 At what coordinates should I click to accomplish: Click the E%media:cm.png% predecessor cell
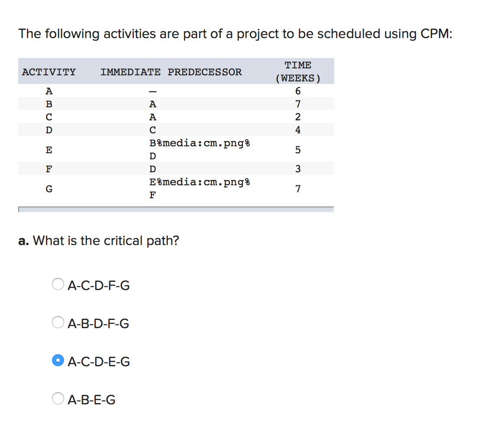click(x=200, y=182)
